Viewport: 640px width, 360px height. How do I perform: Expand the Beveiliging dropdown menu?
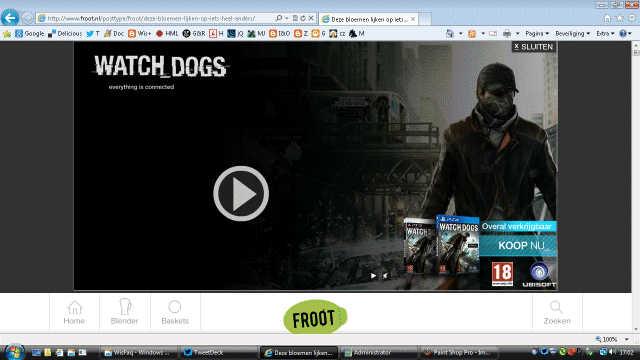coord(573,33)
